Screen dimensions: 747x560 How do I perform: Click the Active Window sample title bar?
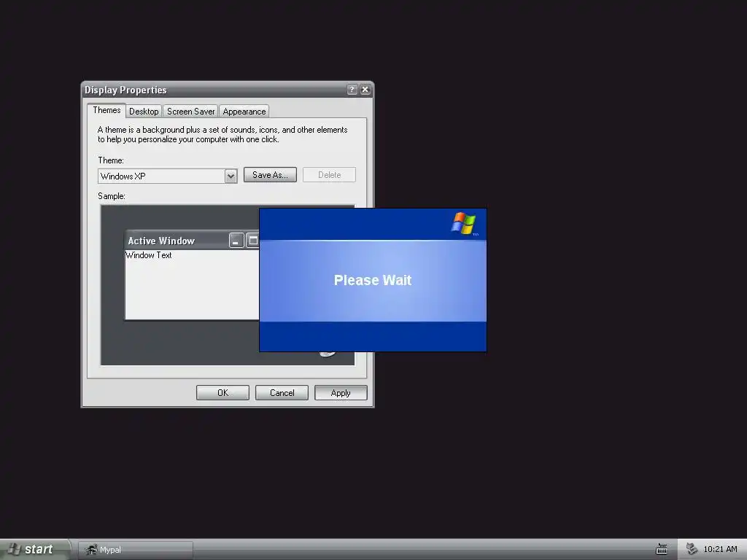[192, 241]
